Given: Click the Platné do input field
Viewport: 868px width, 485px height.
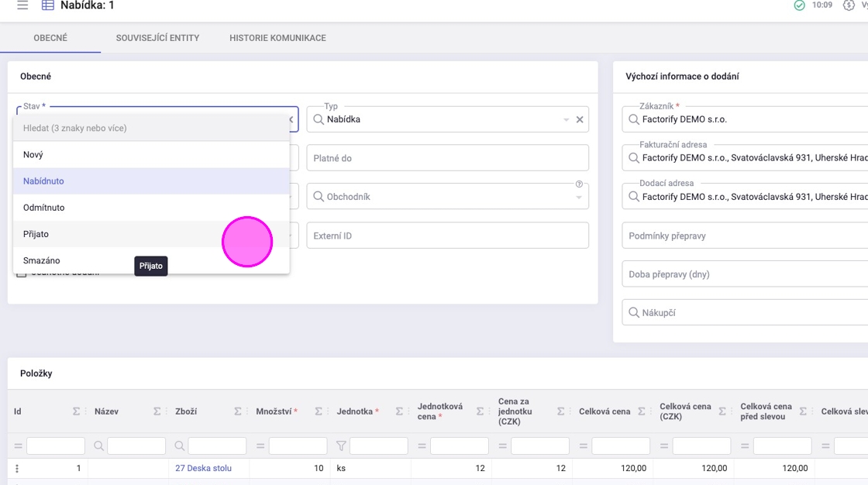Looking at the screenshot, I should (x=447, y=158).
